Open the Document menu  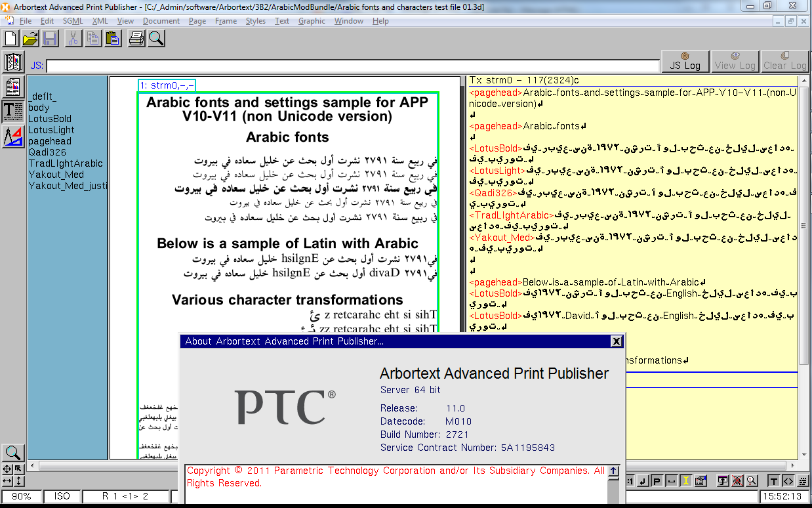(161, 21)
